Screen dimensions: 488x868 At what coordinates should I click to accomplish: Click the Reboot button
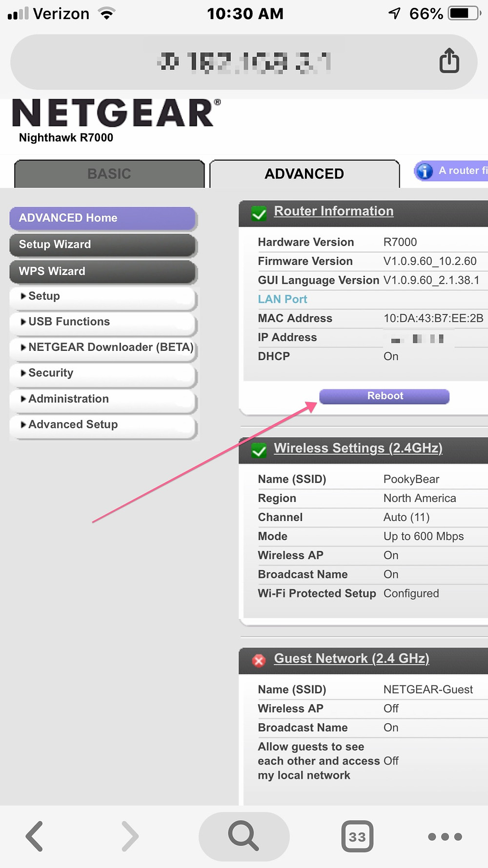385,396
